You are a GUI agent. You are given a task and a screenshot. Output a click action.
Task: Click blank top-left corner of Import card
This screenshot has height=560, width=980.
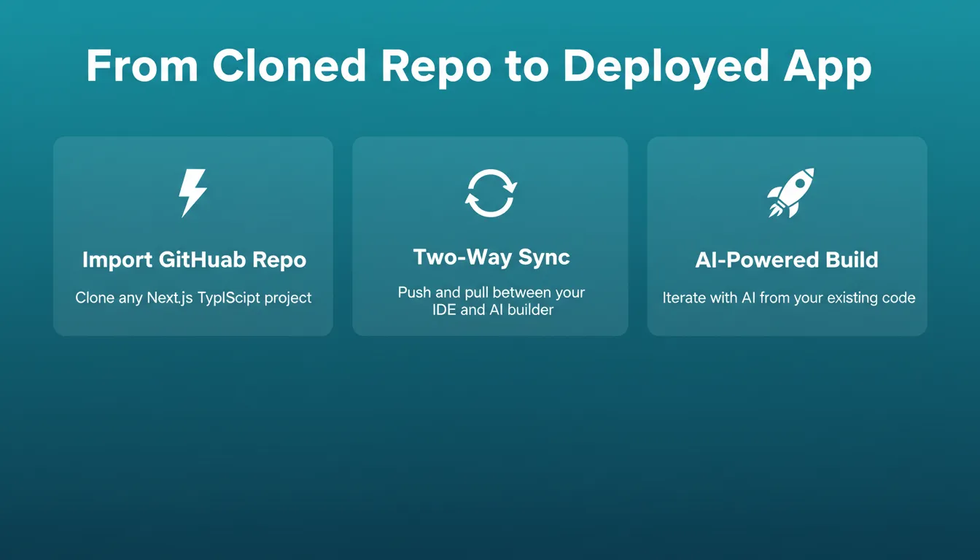(69, 151)
